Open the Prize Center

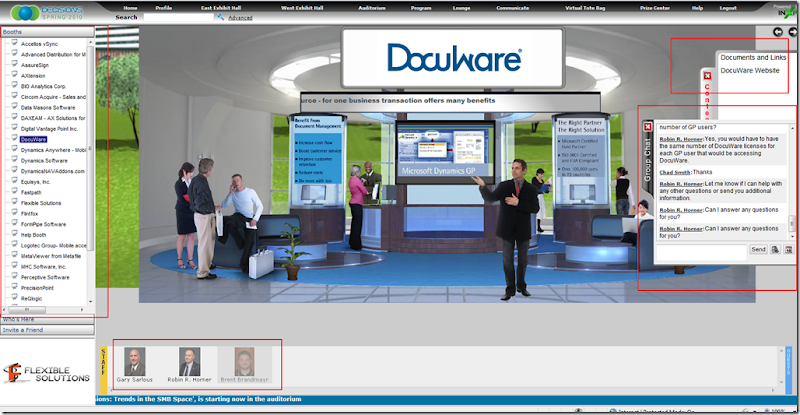655,8
